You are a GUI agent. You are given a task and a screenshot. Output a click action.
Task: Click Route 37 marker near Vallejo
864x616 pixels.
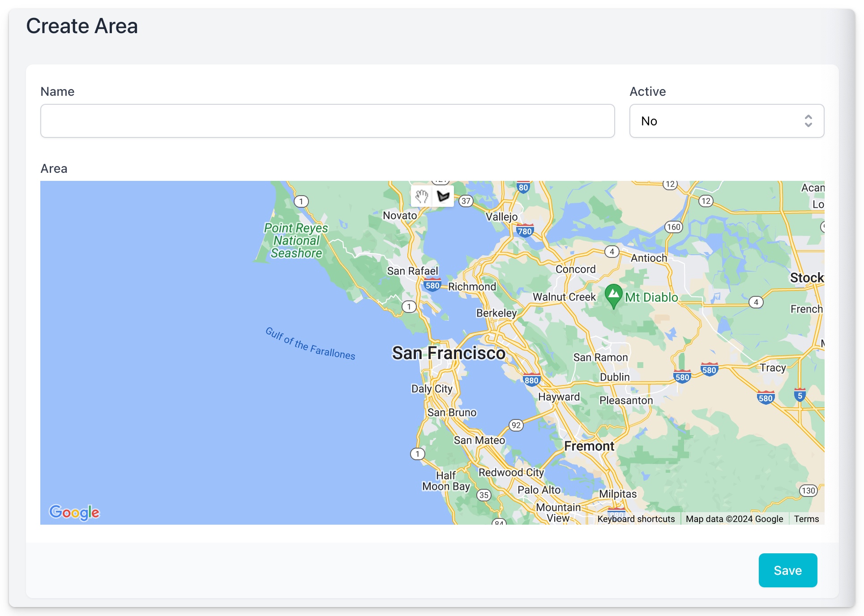tap(466, 201)
